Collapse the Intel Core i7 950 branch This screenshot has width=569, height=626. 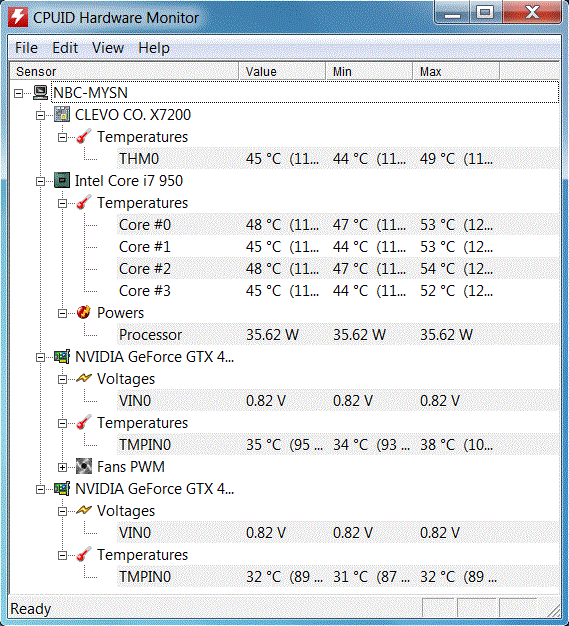(40, 181)
